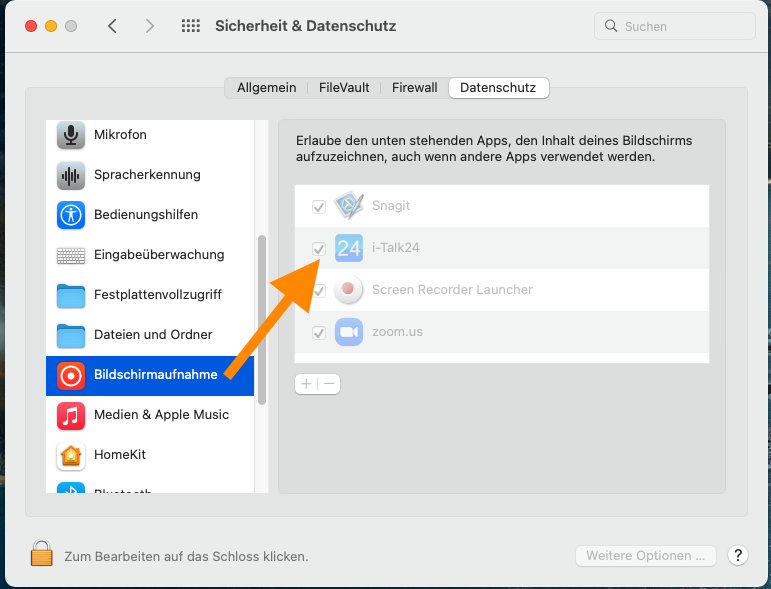Select Festplattenvollzugriff in the sidebar
Image resolution: width=771 pixels, height=589 pixels.
(158, 295)
